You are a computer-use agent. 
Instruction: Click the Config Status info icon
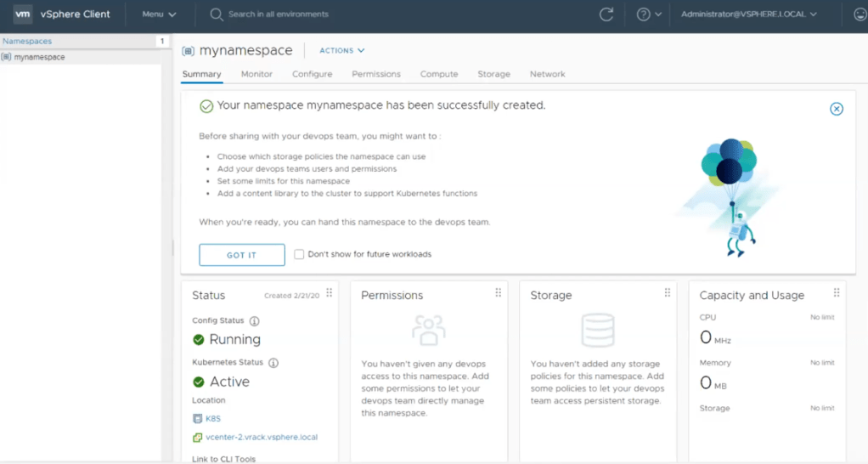tap(254, 321)
